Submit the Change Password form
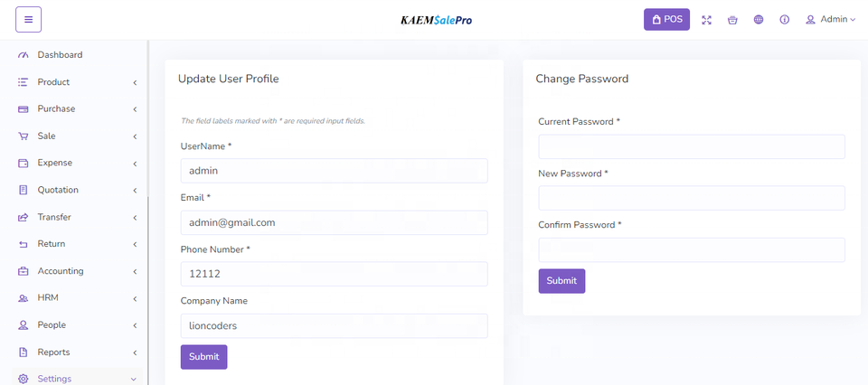Image resolution: width=868 pixels, height=385 pixels. tap(561, 281)
